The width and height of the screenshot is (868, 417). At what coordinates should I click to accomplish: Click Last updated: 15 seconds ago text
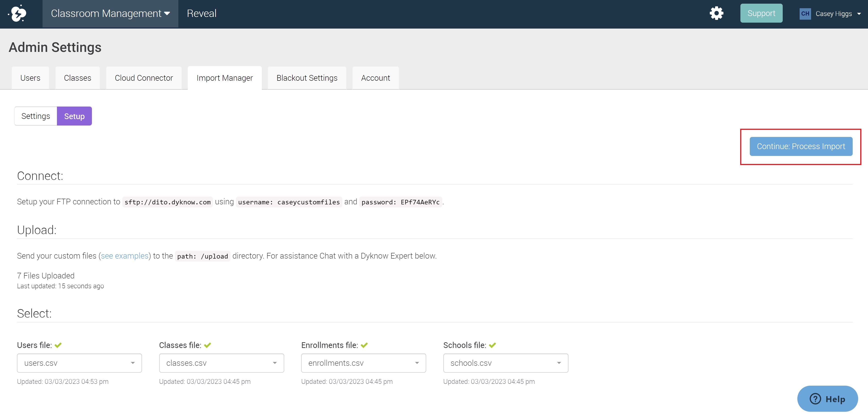[x=61, y=286]
